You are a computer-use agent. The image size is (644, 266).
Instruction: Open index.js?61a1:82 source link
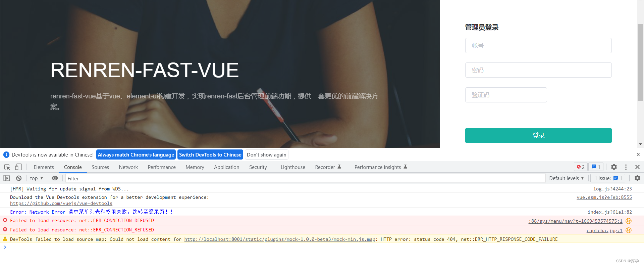[610, 212]
